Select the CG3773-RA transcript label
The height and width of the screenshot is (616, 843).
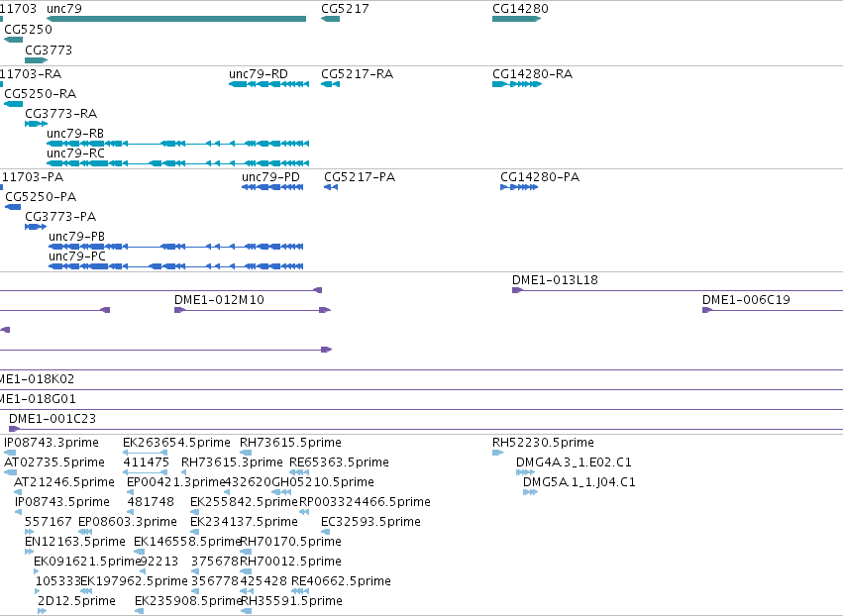coord(60,114)
